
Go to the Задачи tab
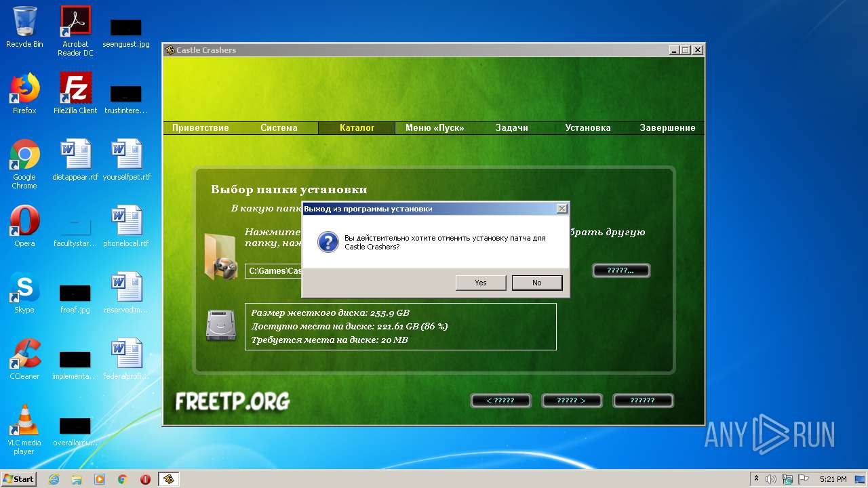(x=511, y=128)
